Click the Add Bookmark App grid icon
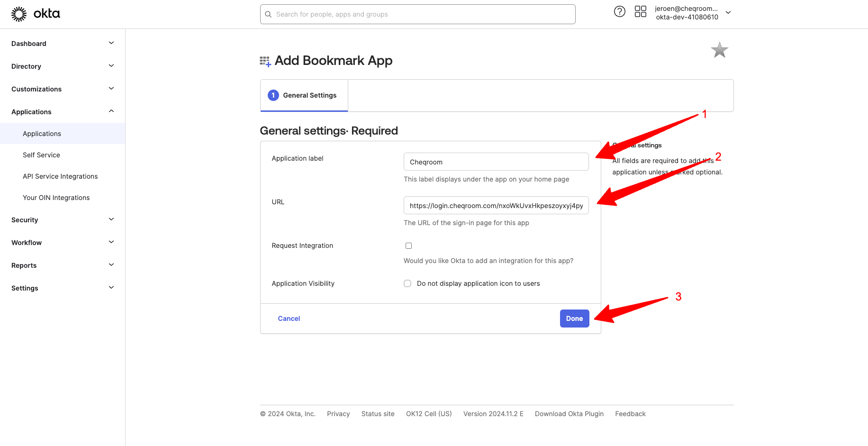 (265, 61)
